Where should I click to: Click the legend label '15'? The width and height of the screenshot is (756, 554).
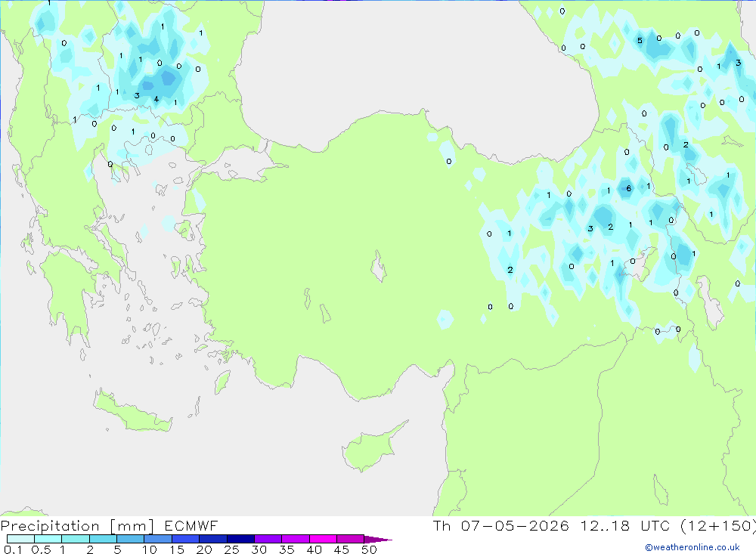[x=177, y=549]
